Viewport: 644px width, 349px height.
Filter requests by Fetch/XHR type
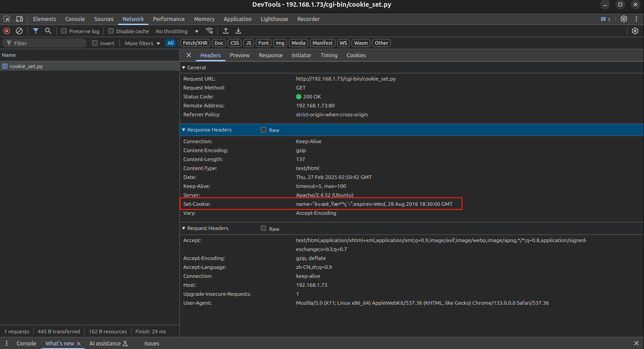(x=195, y=43)
